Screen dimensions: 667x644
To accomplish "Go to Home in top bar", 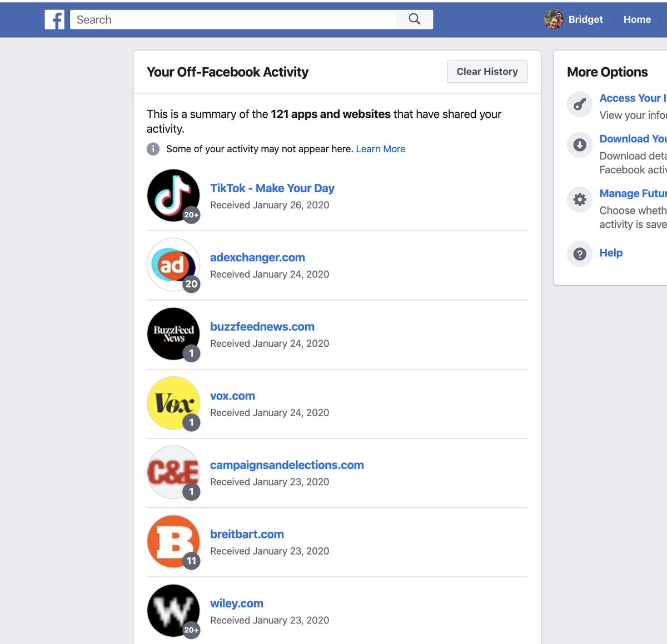I will click(x=637, y=19).
